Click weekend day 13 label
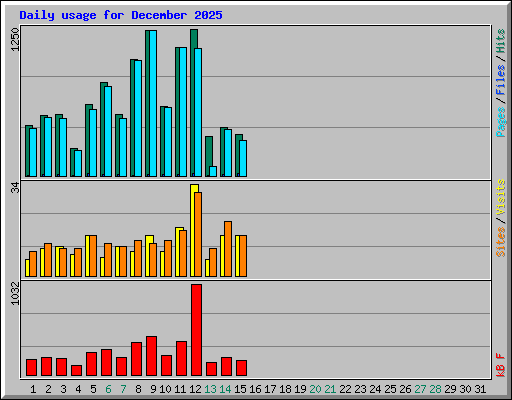 210,389
